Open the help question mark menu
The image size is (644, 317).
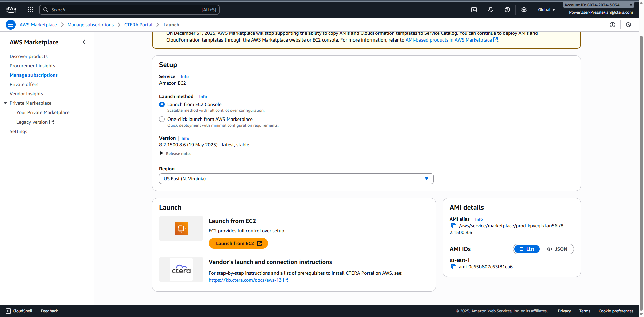pos(507,10)
